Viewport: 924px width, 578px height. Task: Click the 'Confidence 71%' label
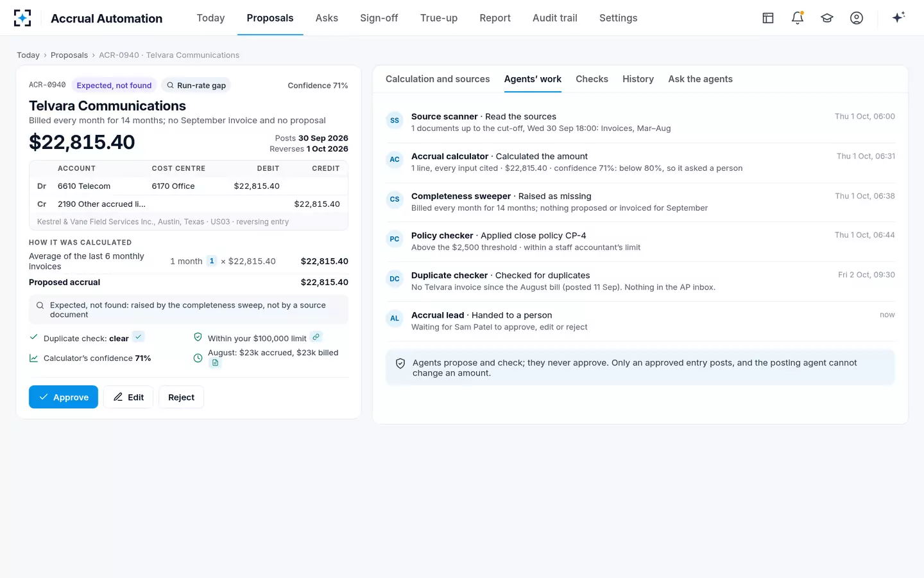tap(318, 85)
